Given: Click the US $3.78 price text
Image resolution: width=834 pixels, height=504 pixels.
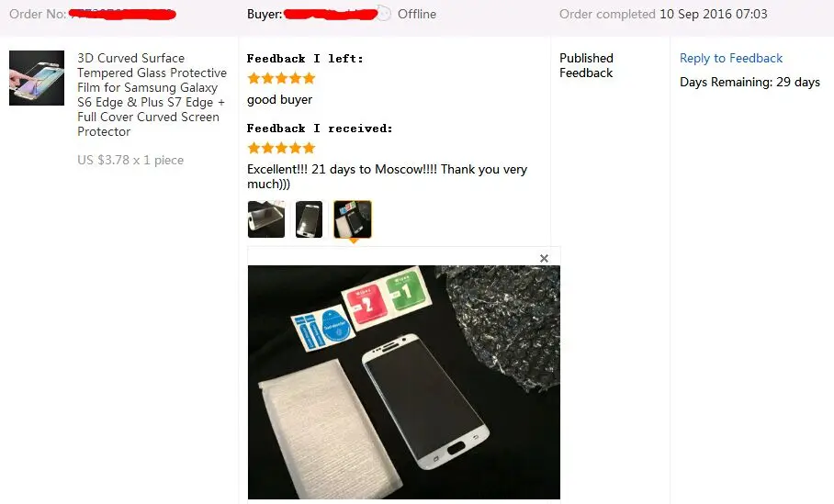Looking at the screenshot, I should coord(130,160).
